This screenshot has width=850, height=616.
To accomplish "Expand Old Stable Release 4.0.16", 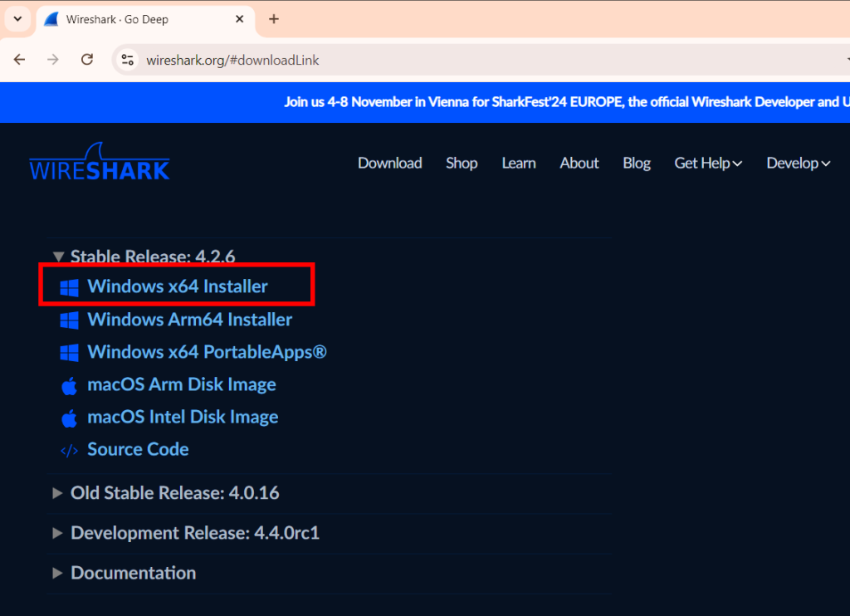I will (x=58, y=493).
